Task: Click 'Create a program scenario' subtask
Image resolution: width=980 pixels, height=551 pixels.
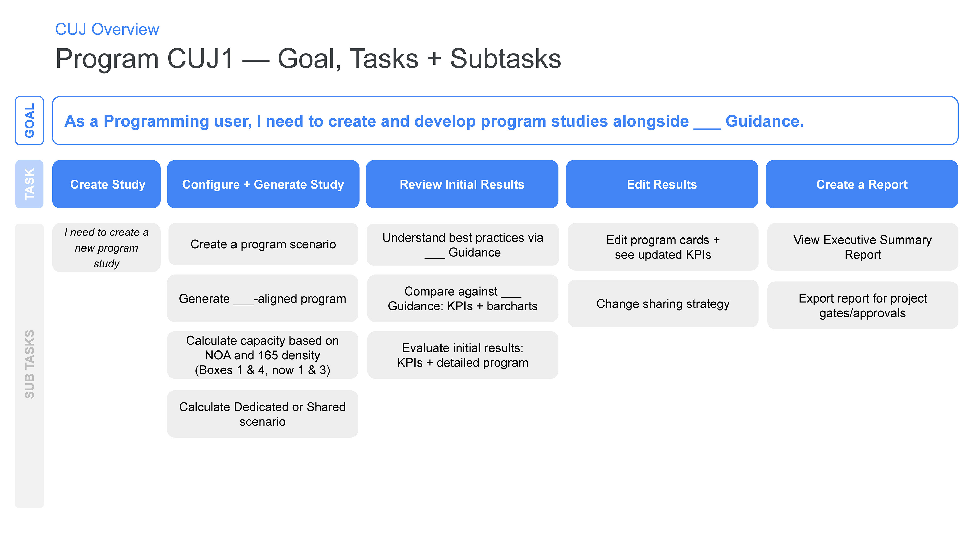Action: (x=263, y=244)
